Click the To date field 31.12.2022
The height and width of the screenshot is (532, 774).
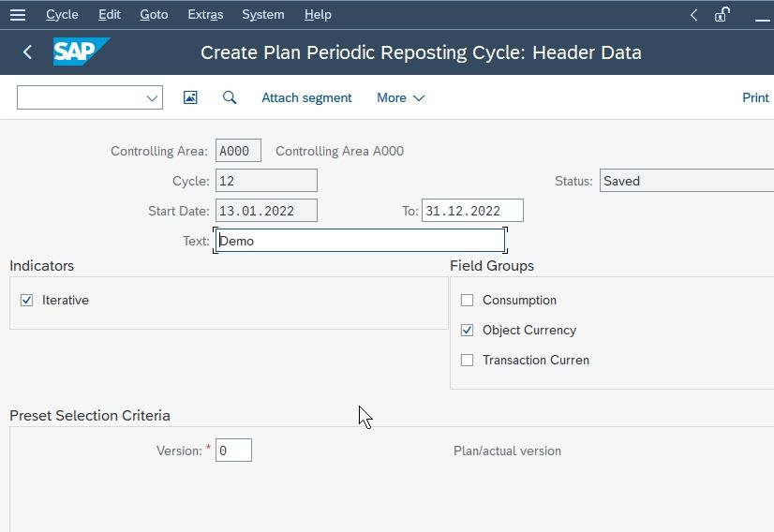(x=472, y=211)
